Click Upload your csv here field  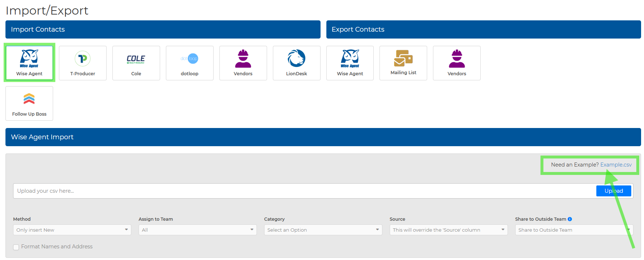(x=304, y=191)
